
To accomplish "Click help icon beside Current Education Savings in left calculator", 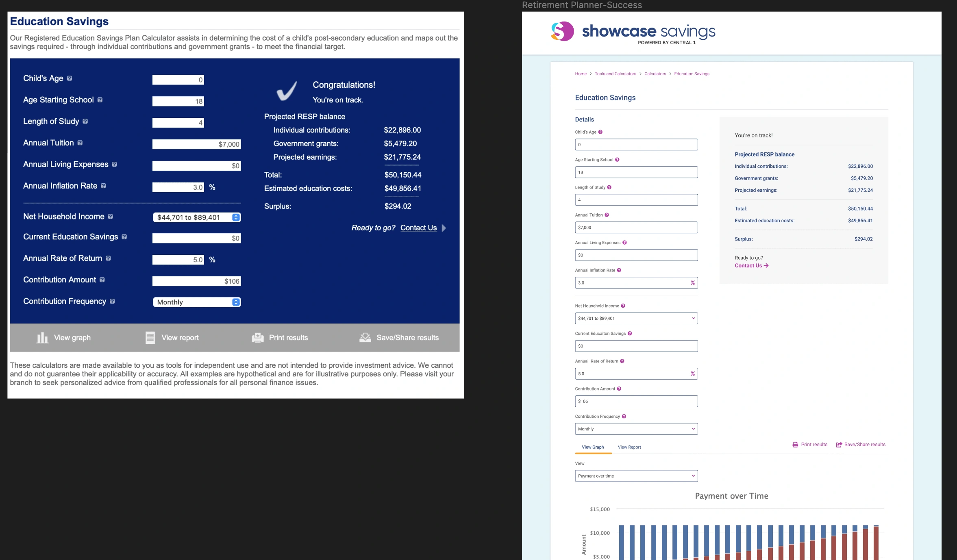I will click(x=124, y=237).
